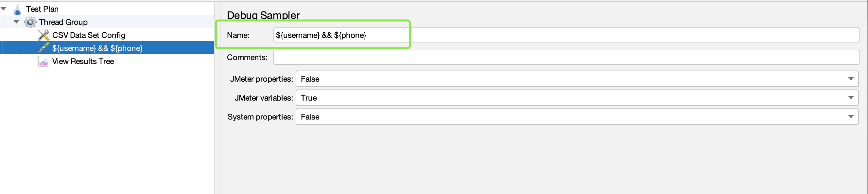
Task: Open the JMeter variables dropdown
Action: point(850,98)
